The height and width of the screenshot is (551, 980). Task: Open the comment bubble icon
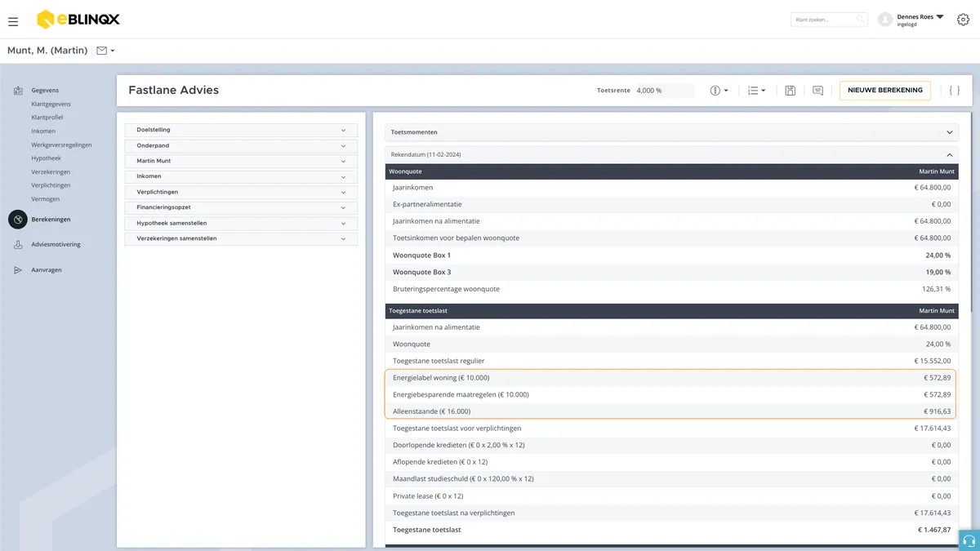[x=817, y=91]
